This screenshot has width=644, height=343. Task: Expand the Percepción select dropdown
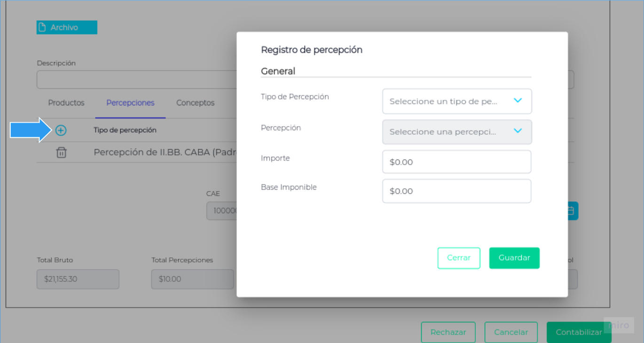[456, 132]
